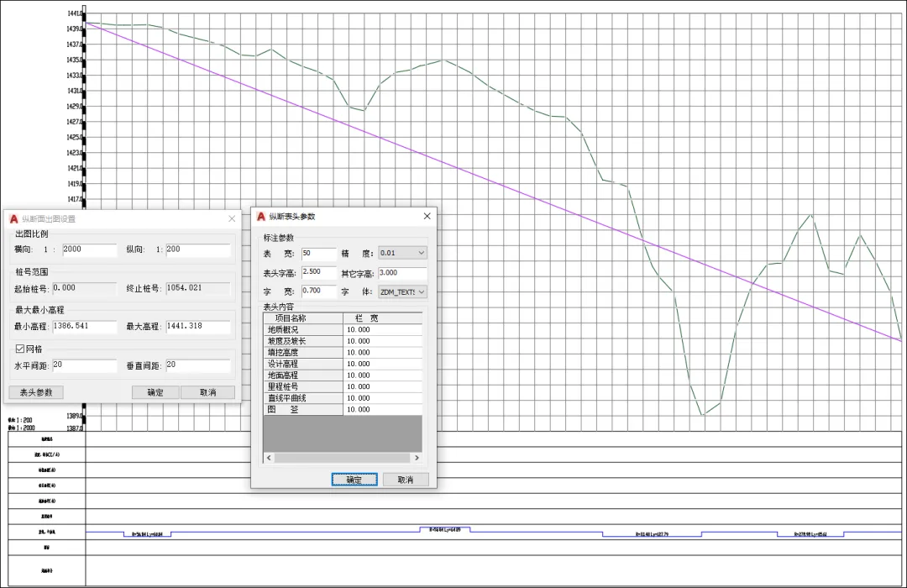Viewport: 907px width, 588px height.
Task: Close the 纵断面出图设置 dialog
Action: point(232,218)
